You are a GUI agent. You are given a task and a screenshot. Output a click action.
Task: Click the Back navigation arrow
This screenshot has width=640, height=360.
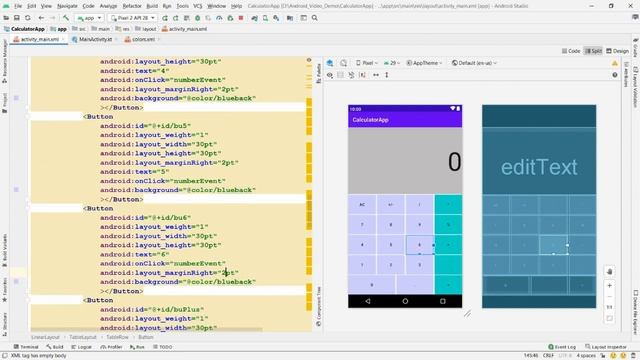(x=41, y=18)
